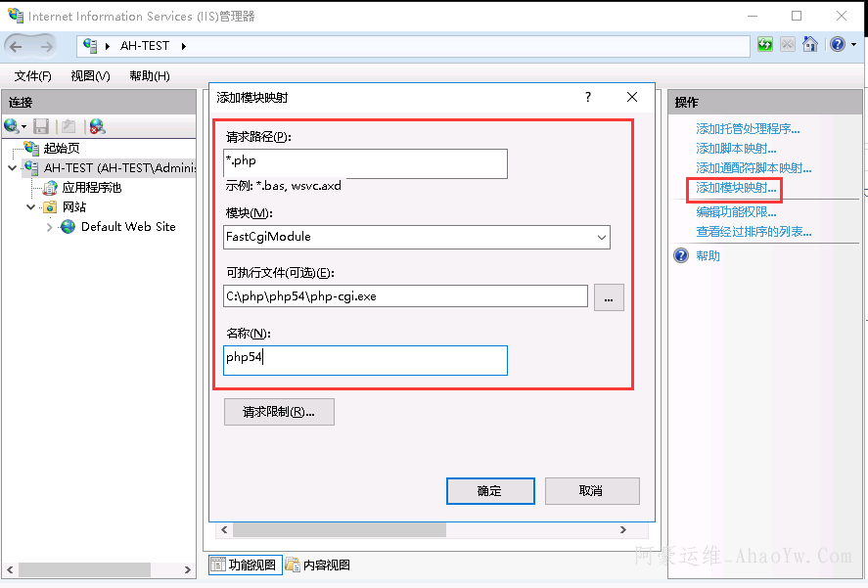Click the dialog's question mark help button
The image size is (868, 588).
[588, 97]
